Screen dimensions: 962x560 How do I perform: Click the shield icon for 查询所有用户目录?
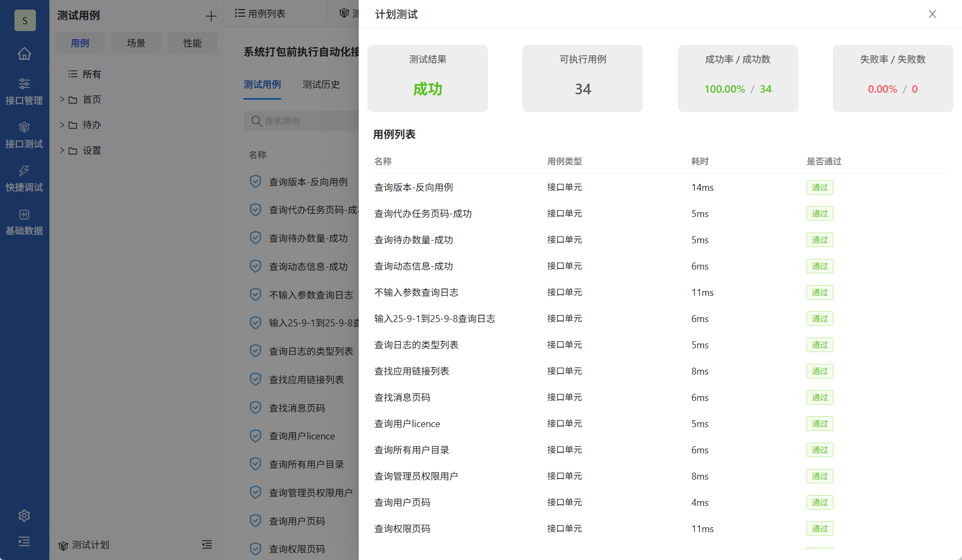(x=256, y=464)
